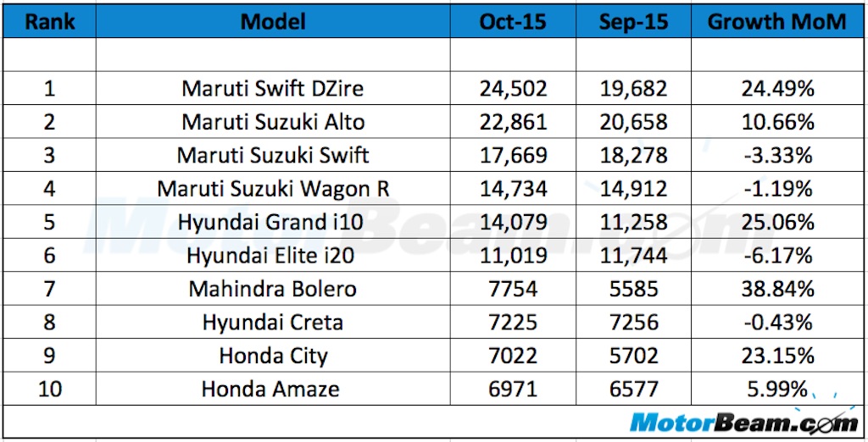This screenshot has width=868, height=442.
Task: Select the 38.84% growth cell
Action: [776, 290]
